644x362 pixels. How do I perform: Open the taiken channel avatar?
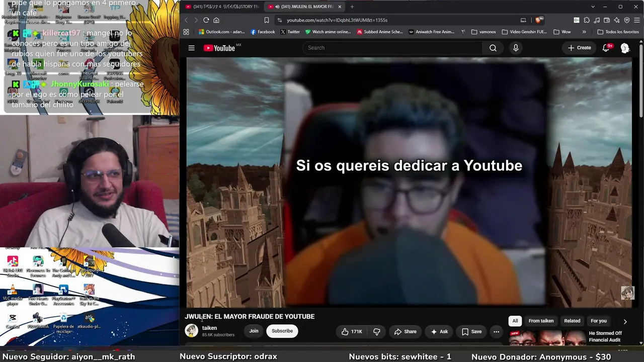coord(191,330)
